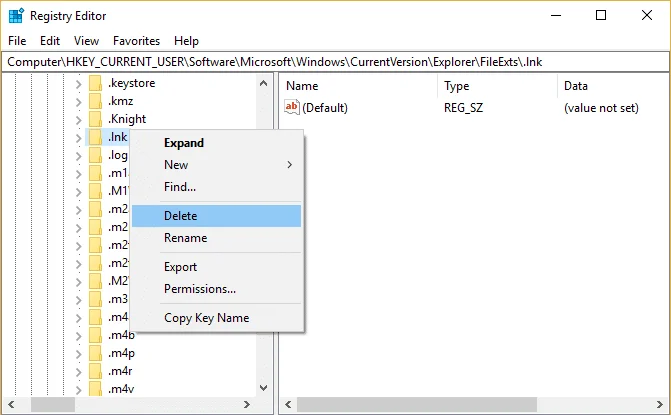Click the folder icon of .m4v key

tap(95, 389)
